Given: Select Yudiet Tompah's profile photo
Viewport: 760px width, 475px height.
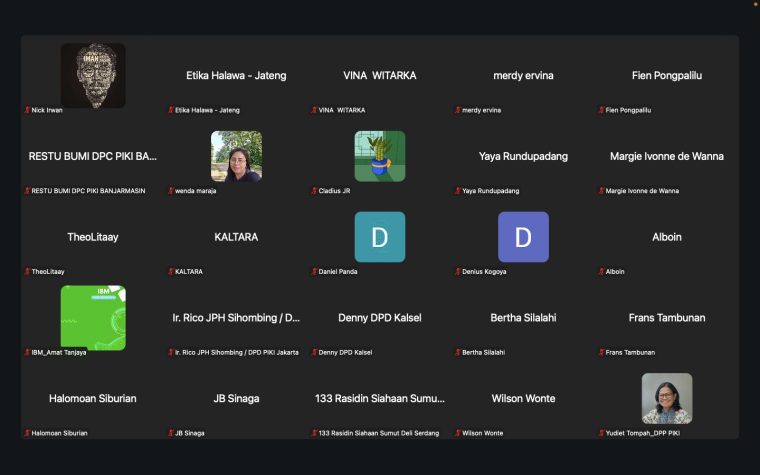Looking at the screenshot, I should click(x=667, y=398).
